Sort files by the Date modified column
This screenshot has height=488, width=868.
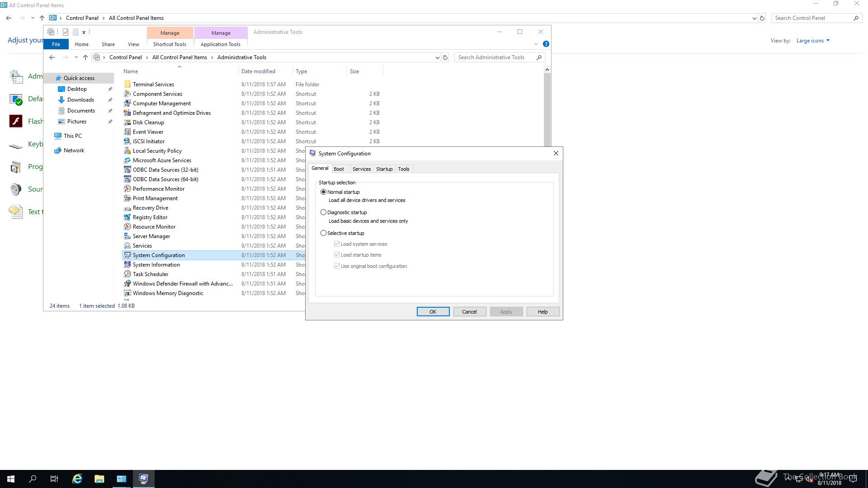(265, 71)
